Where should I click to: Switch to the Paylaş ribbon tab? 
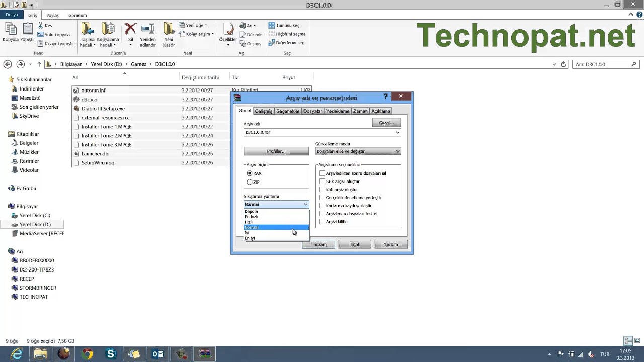pyautogui.click(x=53, y=15)
